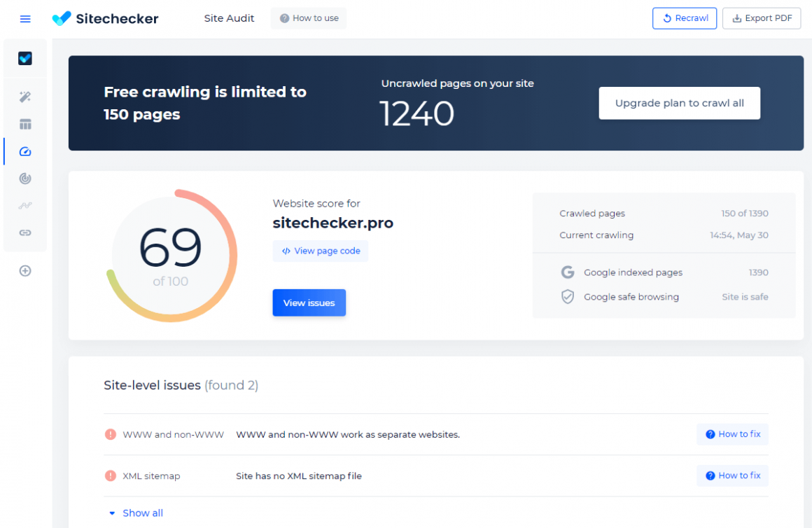Open the radar monitoring sidebar icon
The width and height of the screenshot is (812, 528).
tap(25, 179)
